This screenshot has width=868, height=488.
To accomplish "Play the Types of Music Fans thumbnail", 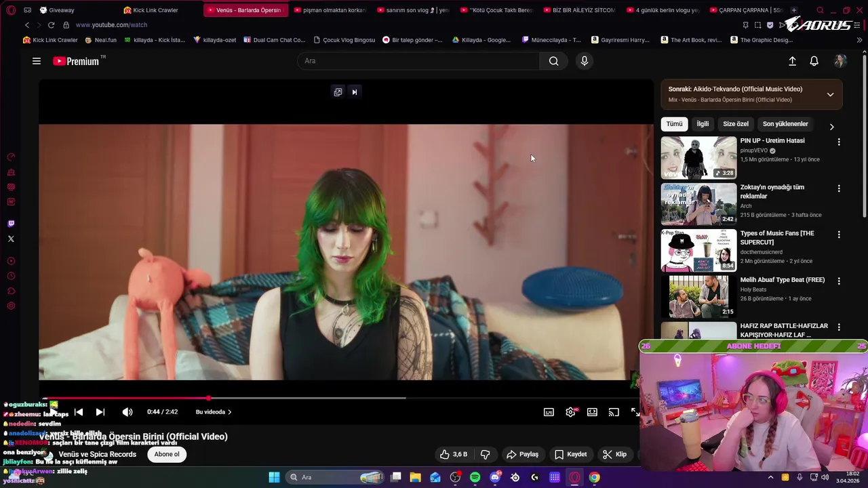I will [698, 250].
